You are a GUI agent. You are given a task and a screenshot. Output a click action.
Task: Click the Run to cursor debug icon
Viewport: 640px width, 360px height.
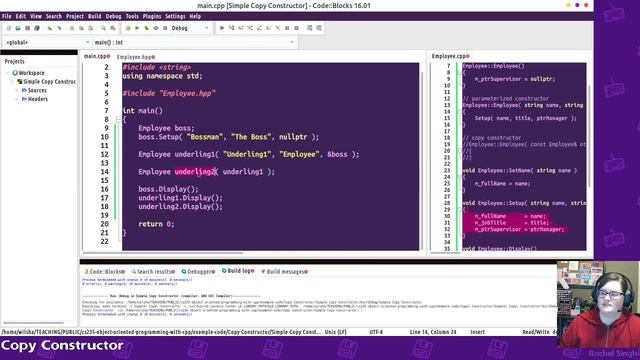pos(231,28)
